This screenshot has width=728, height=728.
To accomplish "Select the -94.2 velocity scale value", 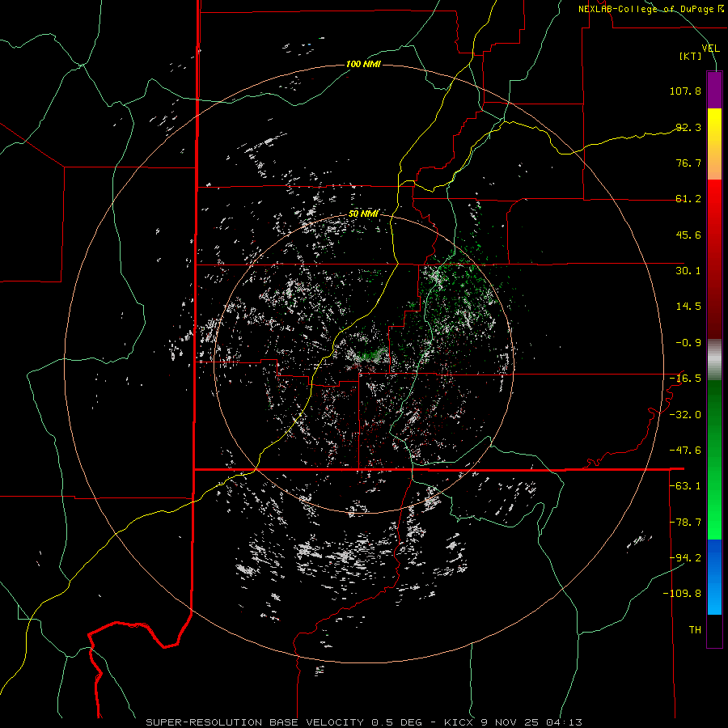I will tap(685, 558).
